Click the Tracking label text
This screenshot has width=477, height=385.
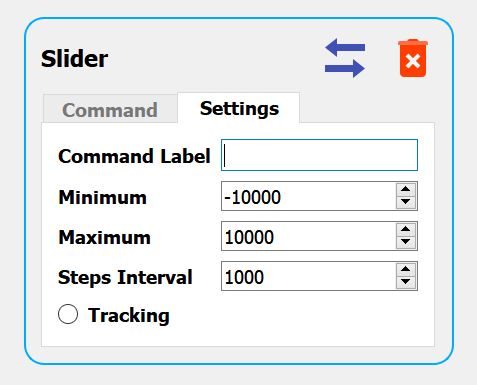click(x=129, y=315)
